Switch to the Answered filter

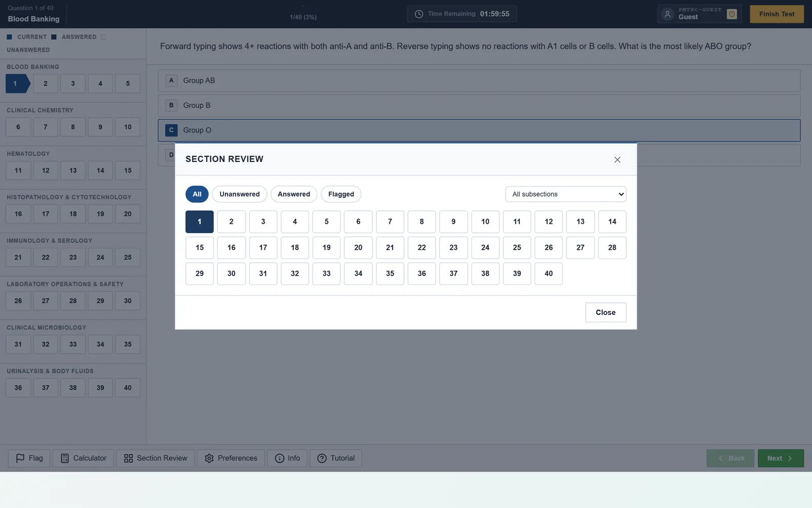click(x=294, y=194)
